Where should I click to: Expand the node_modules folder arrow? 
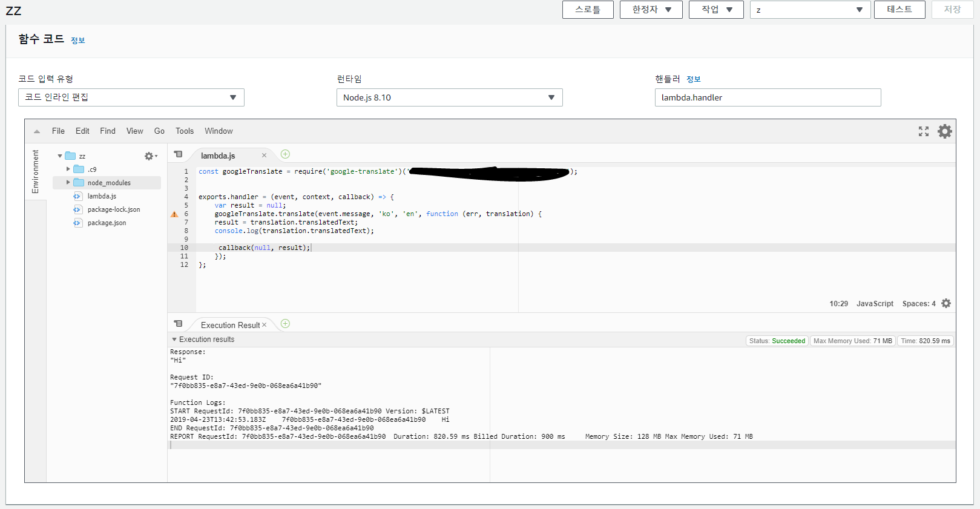pos(68,182)
